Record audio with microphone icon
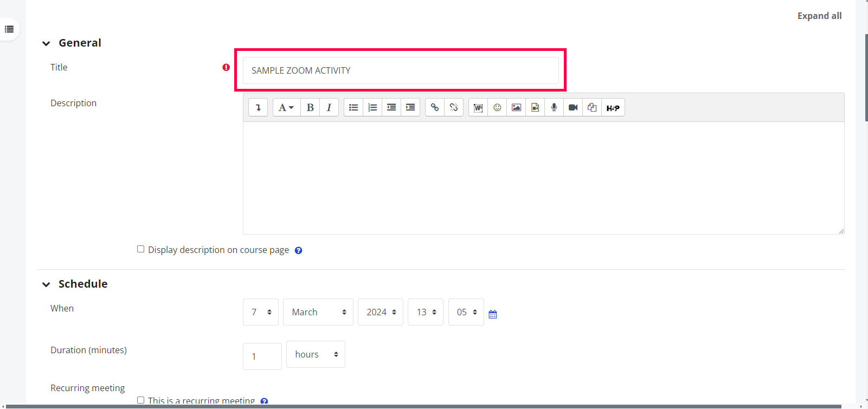Image resolution: width=868 pixels, height=409 pixels. (554, 107)
